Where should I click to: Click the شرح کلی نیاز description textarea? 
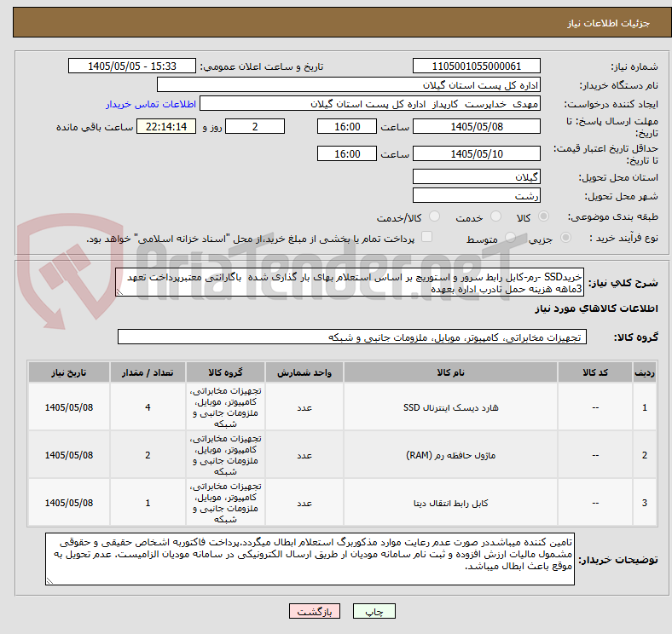[350, 283]
